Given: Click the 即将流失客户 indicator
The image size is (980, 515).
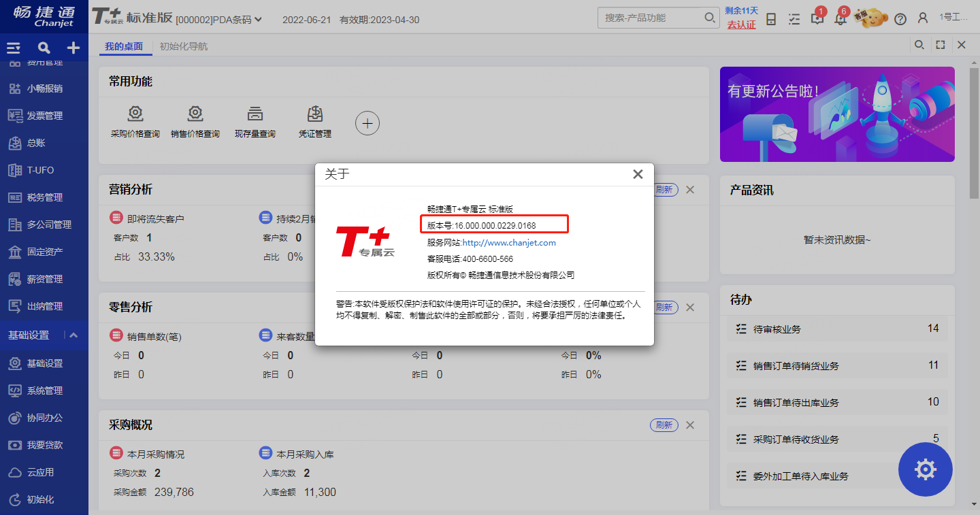Looking at the screenshot, I should pos(147,218).
